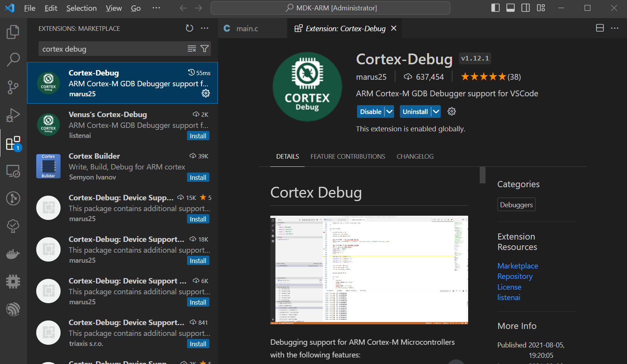Viewport: 627px width, 364px height.
Task: Go forward in navigation history
Action: pos(198,8)
